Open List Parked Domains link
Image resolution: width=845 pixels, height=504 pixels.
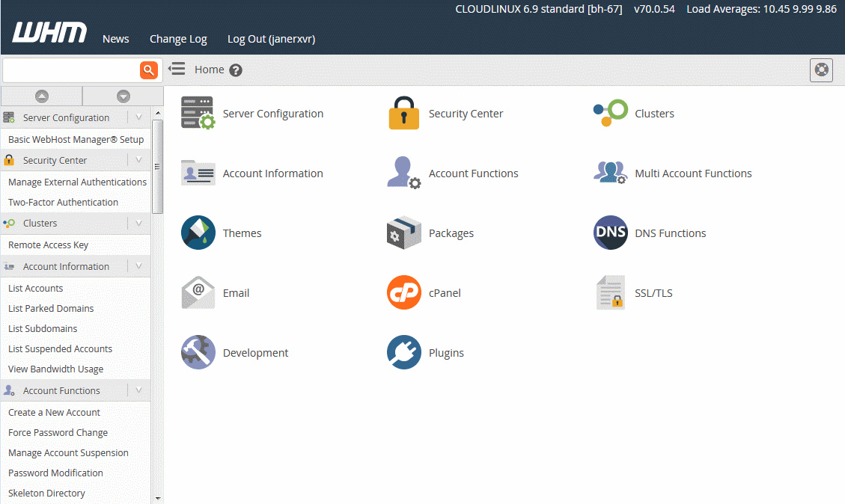pyautogui.click(x=51, y=308)
